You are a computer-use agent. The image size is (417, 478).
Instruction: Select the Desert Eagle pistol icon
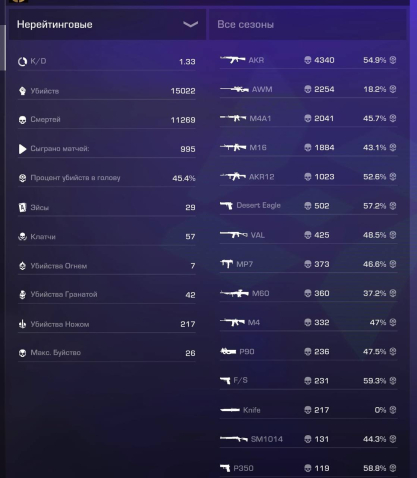pos(226,206)
